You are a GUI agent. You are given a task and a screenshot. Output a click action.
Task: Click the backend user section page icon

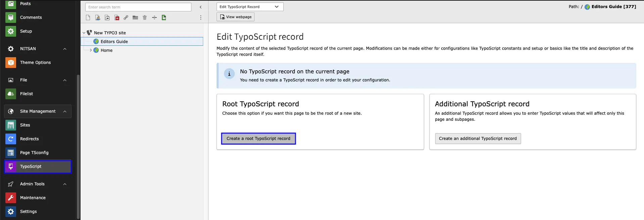97,17
